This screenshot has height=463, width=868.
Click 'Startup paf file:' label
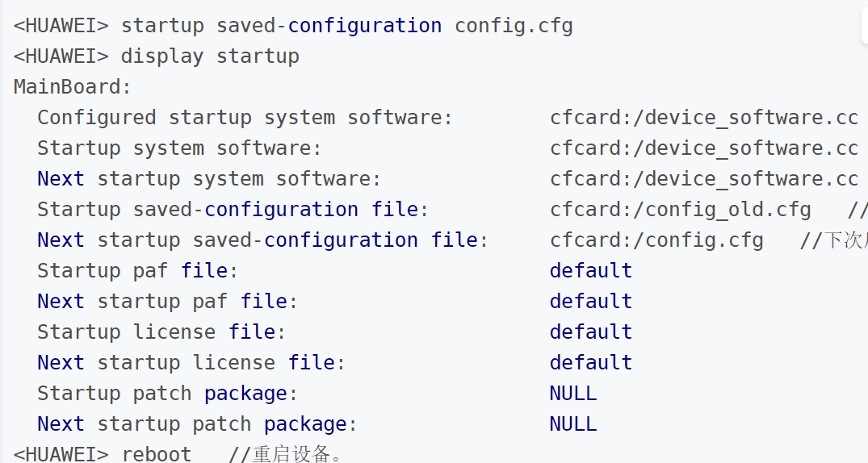point(137,270)
